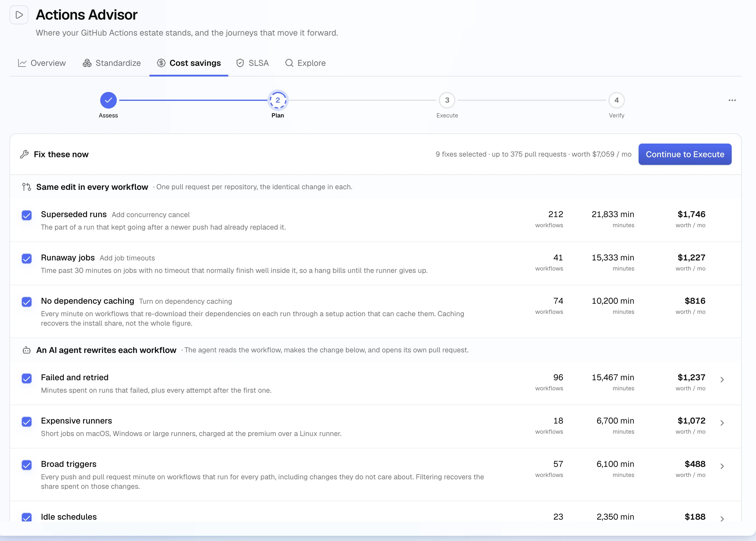The image size is (756, 541).
Task: Go to the Plan step circle
Action: 277,100
